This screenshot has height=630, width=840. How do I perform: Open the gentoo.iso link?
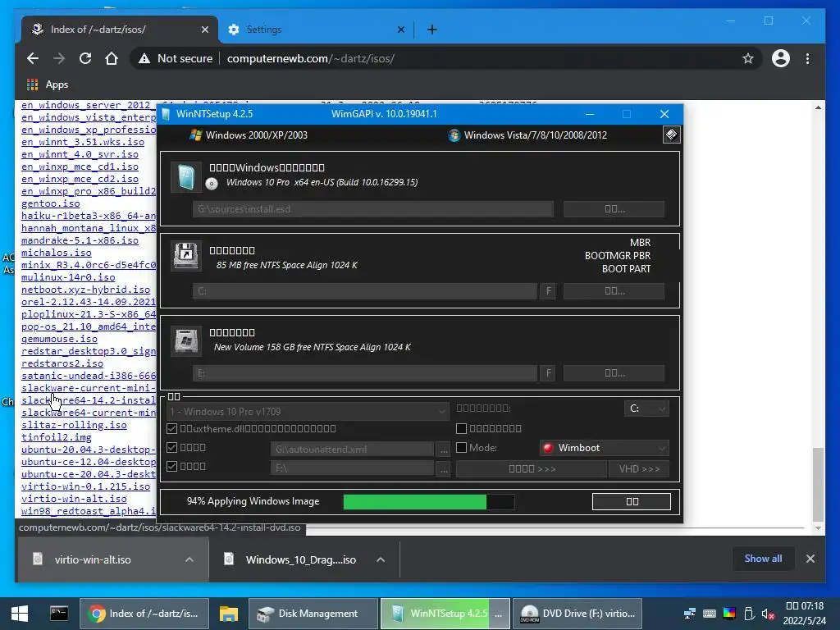[x=50, y=203]
